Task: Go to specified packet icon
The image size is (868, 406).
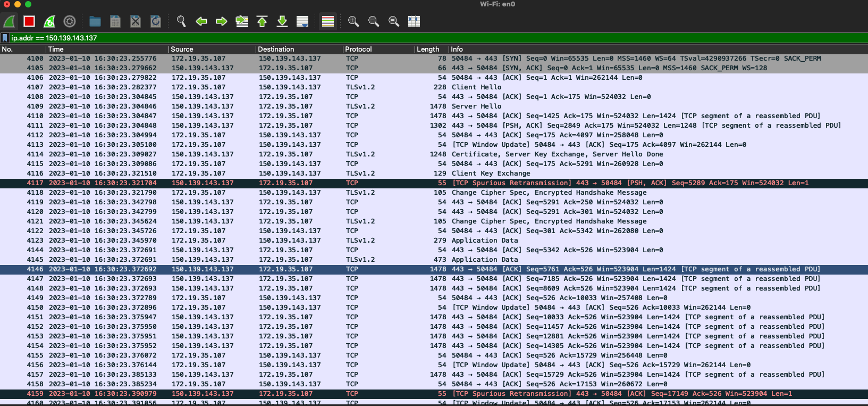Action: click(x=242, y=21)
